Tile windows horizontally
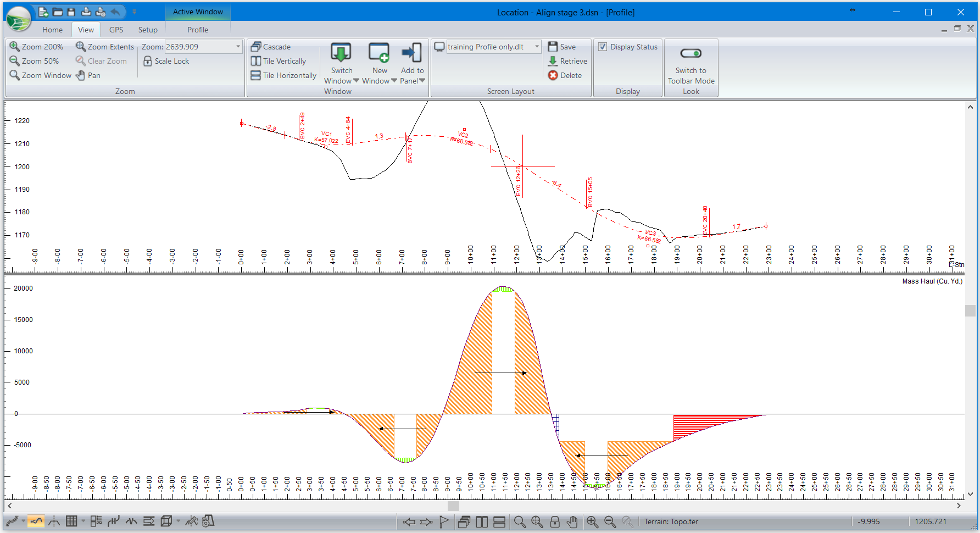Screen dimensions: 980x533 [283, 75]
